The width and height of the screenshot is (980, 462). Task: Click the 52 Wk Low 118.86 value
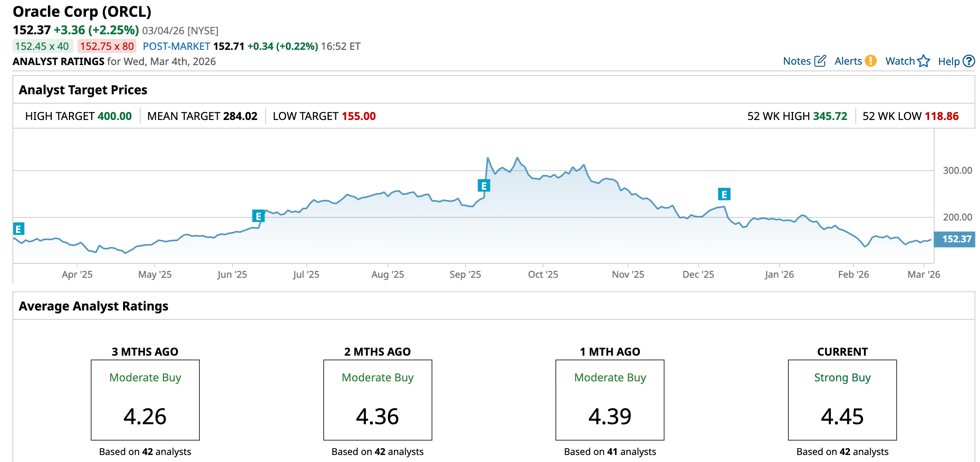[941, 116]
